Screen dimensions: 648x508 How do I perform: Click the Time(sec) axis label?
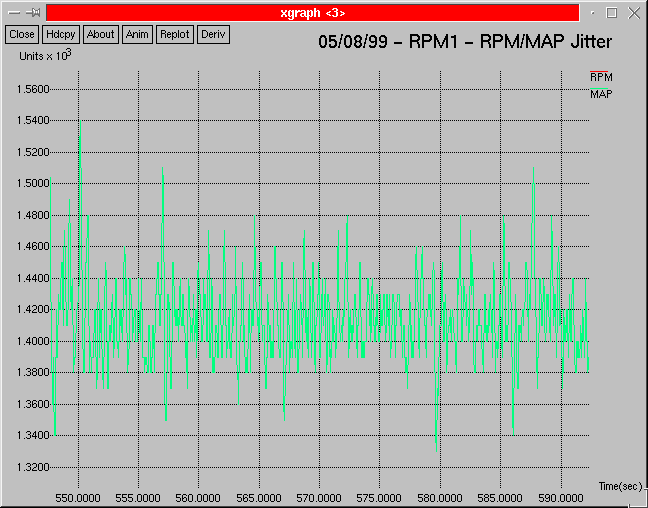tap(621, 487)
